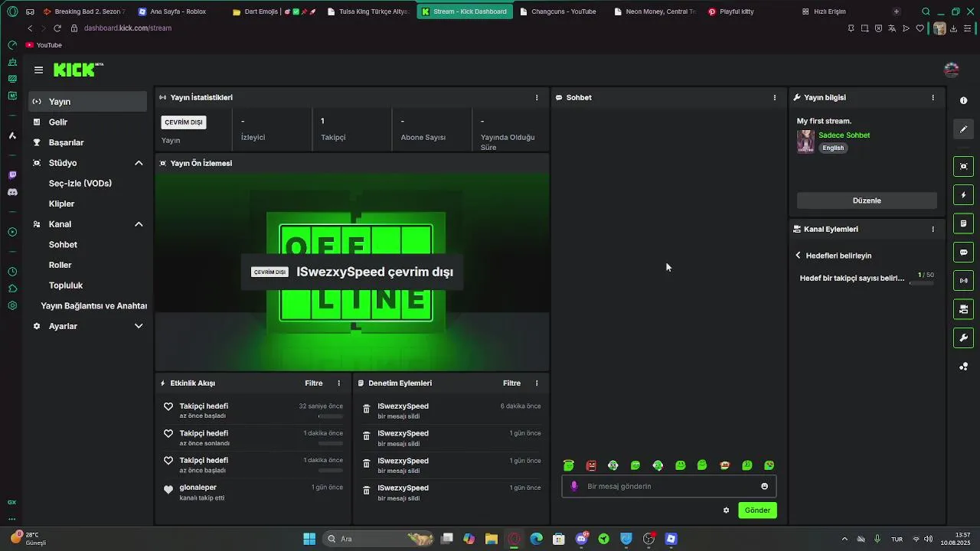Open Opera GX sidebar settings gear
The image size is (980, 551).
coord(12,305)
